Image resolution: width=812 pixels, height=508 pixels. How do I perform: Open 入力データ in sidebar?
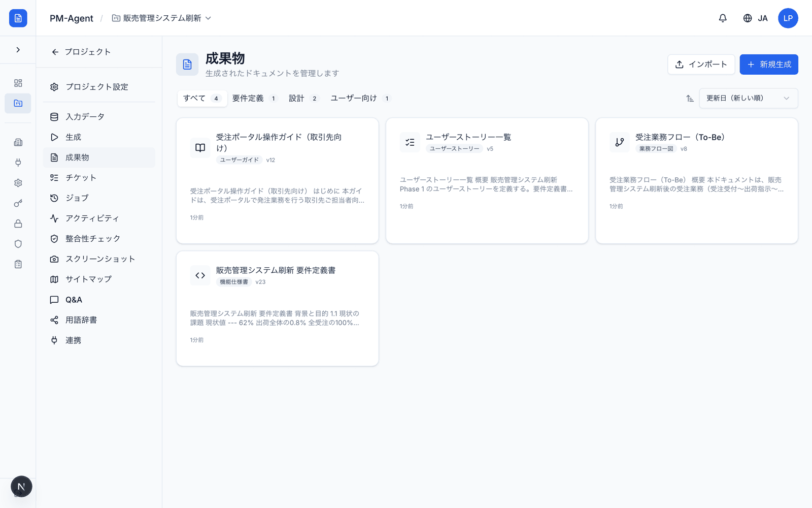(x=99, y=117)
